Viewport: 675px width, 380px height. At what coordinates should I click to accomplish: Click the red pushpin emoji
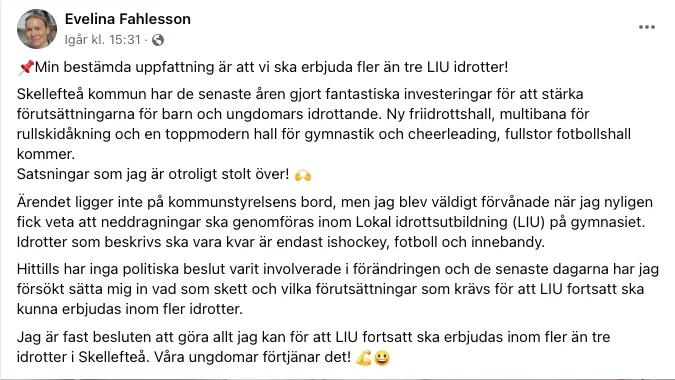tap(25, 68)
